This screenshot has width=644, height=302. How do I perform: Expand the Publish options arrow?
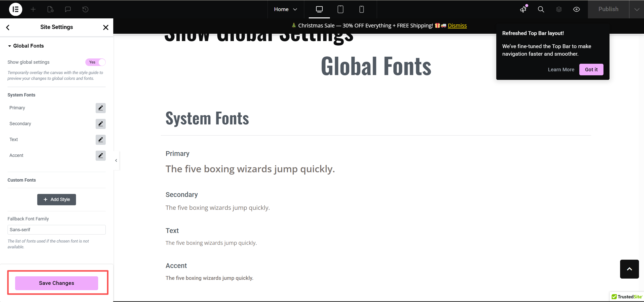pyautogui.click(x=637, y=9)
